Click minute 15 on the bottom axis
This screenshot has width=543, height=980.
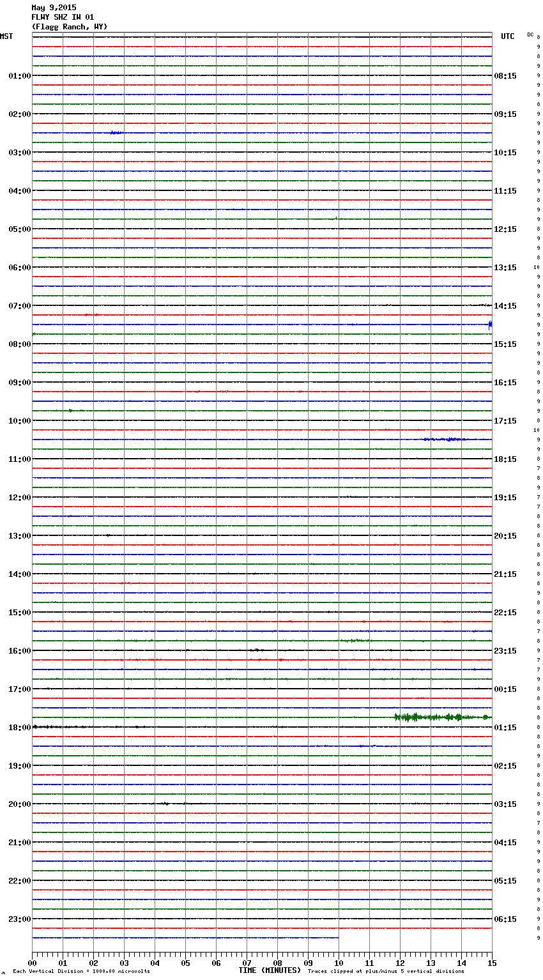492,963
